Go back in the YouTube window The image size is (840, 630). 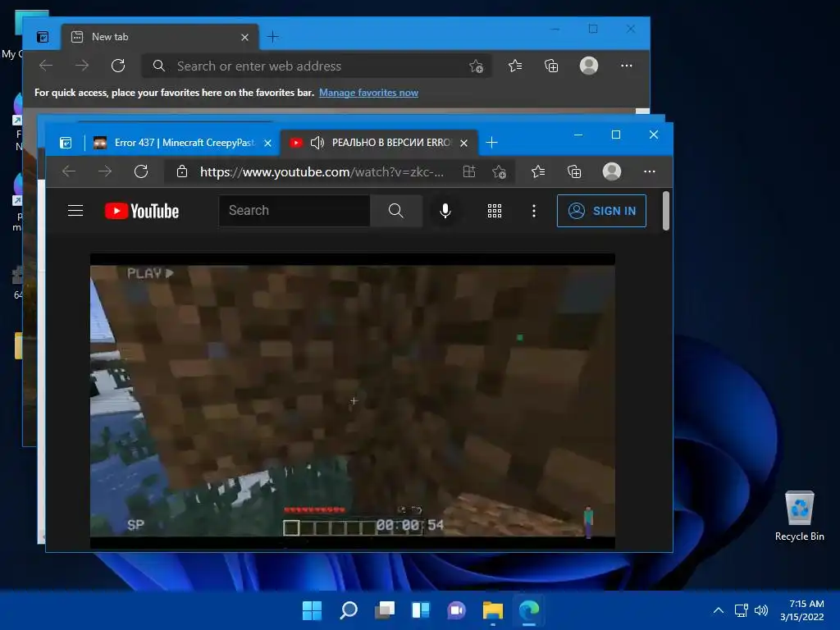[69, 171]
